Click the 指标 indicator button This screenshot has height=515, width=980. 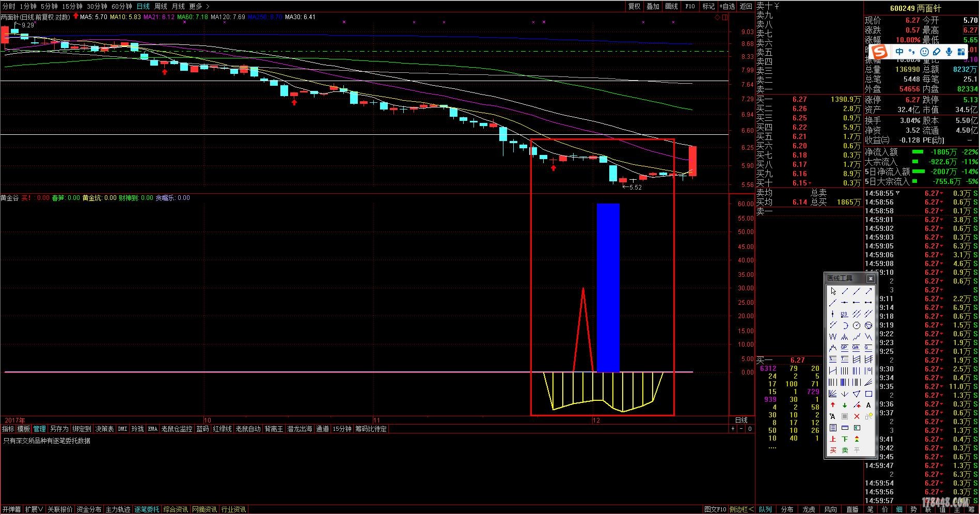[8, 429]
